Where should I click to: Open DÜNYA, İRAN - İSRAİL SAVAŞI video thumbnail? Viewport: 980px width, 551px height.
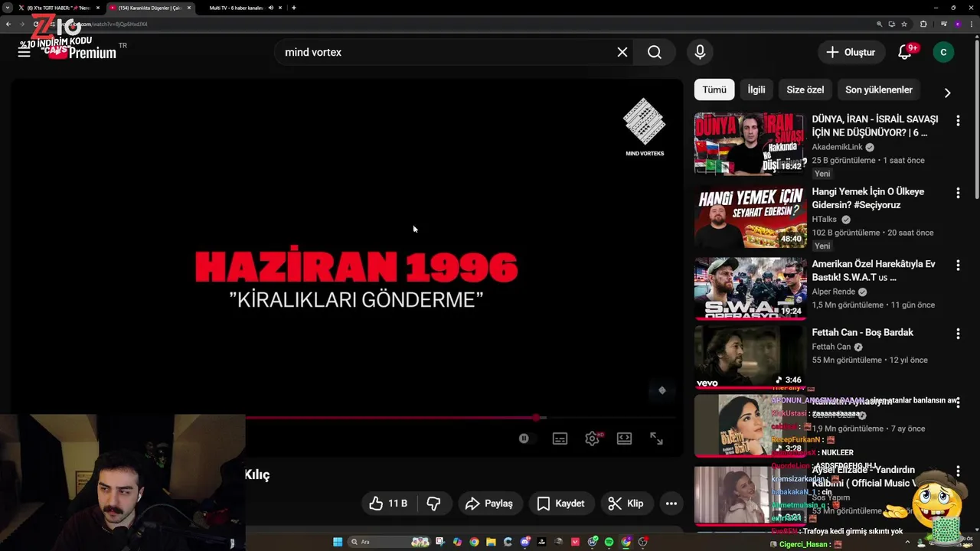(x=750, y=144)
